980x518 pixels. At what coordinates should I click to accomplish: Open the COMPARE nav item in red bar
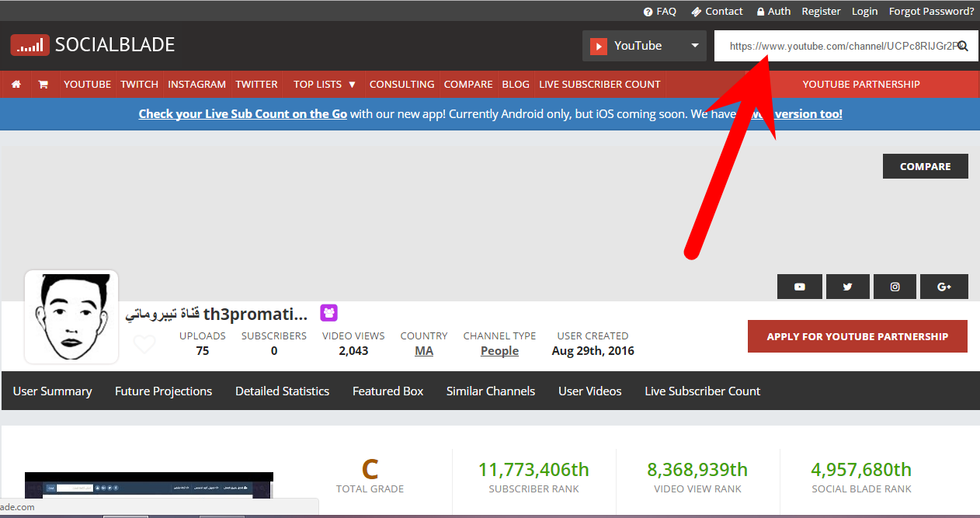click(468, 84)
